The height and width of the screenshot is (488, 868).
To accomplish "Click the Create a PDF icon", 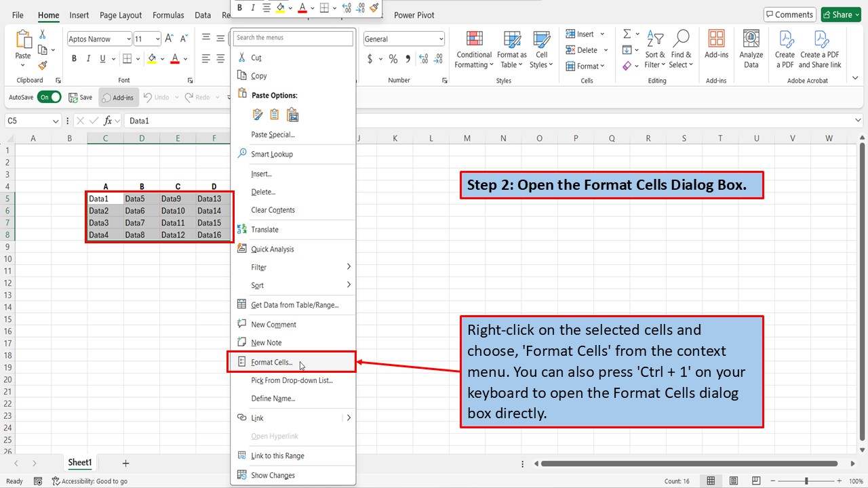I will pos(785,47).
